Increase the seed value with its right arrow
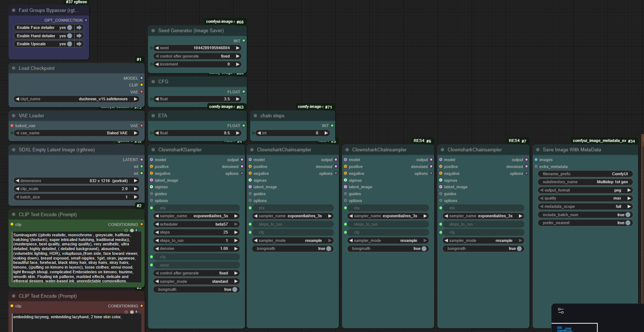Viewport: 644px width, 332px height. coord(238,48)
